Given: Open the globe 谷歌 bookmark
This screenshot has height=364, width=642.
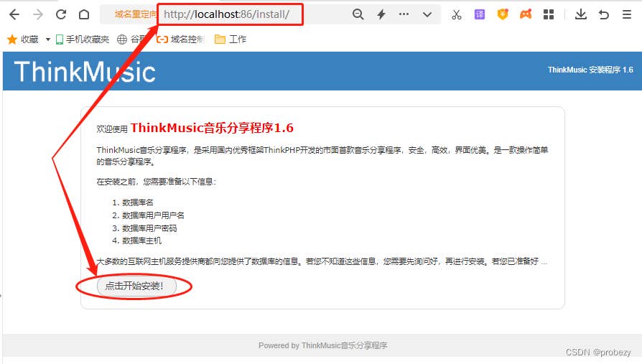Looking at the screenshot, I should pos(131,39).
